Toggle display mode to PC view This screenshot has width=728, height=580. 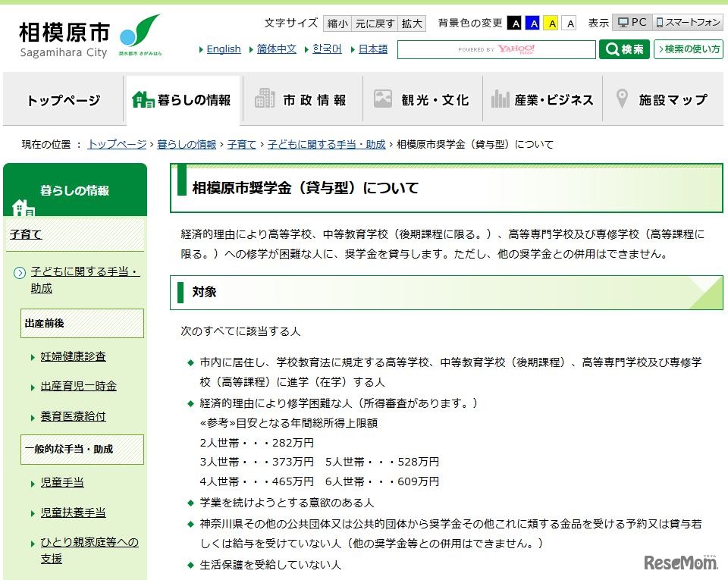pyautogui.click(x=629, y=22)
